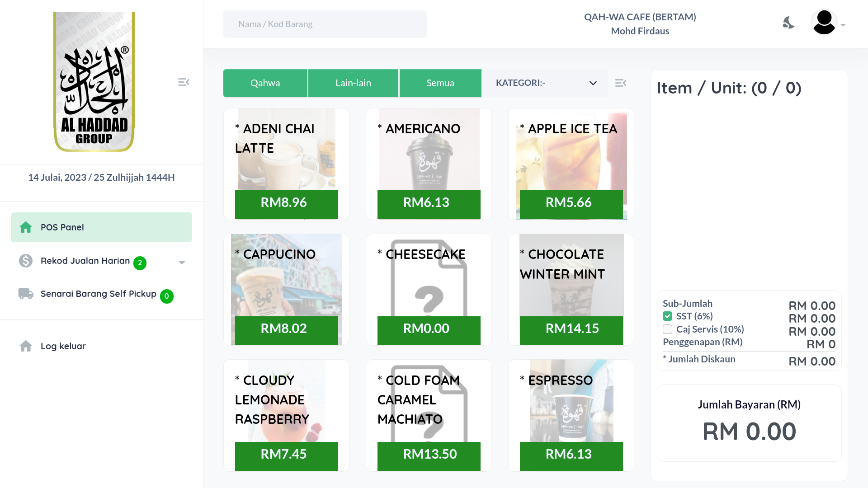Select the Espresso product thumbnail

571,415
